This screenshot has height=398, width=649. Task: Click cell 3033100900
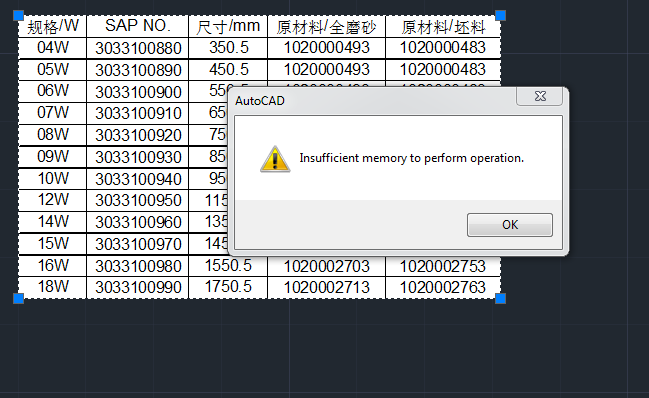tap(138, 92)
